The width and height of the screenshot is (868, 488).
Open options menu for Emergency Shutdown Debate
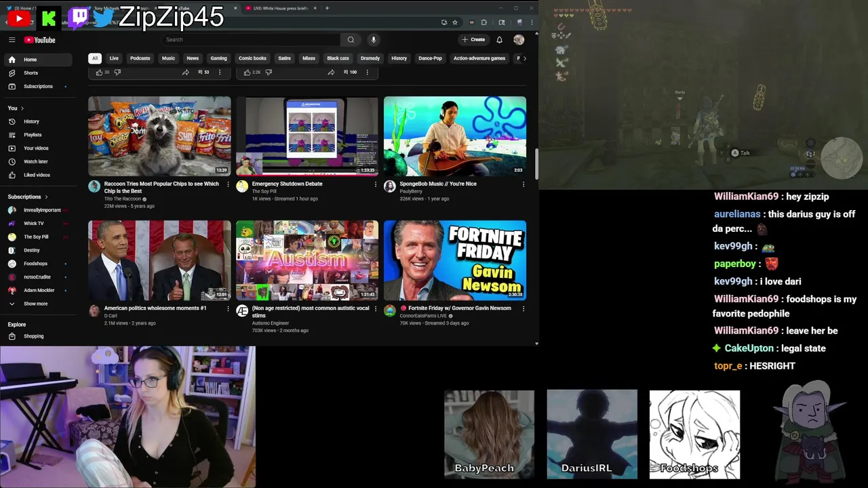click(376, 184)
